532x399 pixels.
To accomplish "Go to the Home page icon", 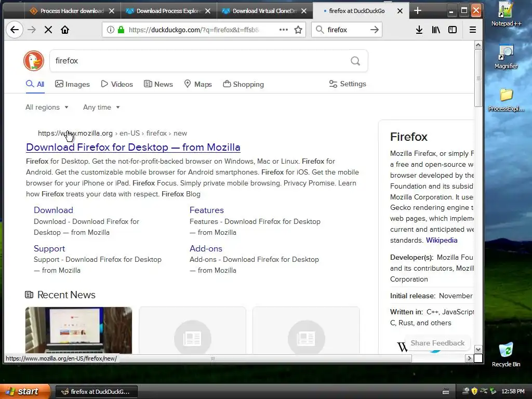I will click(65, 30).
